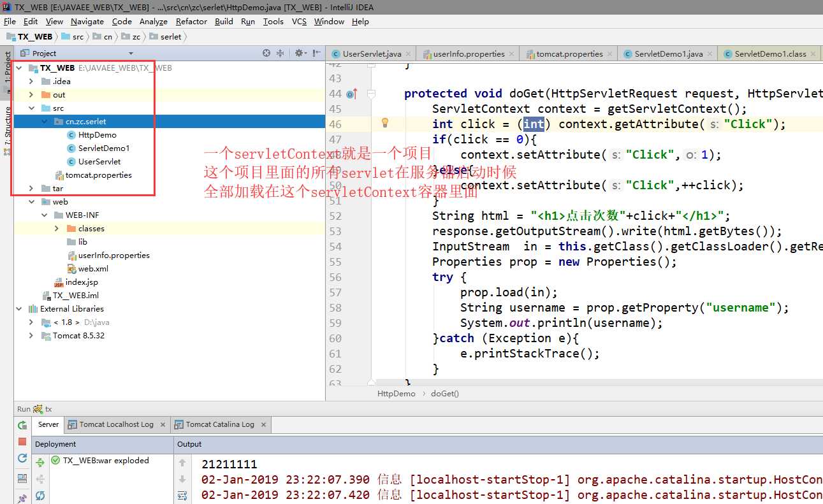The image size is (823, 504).
Task: Close the UserServlet.java editor tab
Action: pyautogui.click(x=409, y=54)
